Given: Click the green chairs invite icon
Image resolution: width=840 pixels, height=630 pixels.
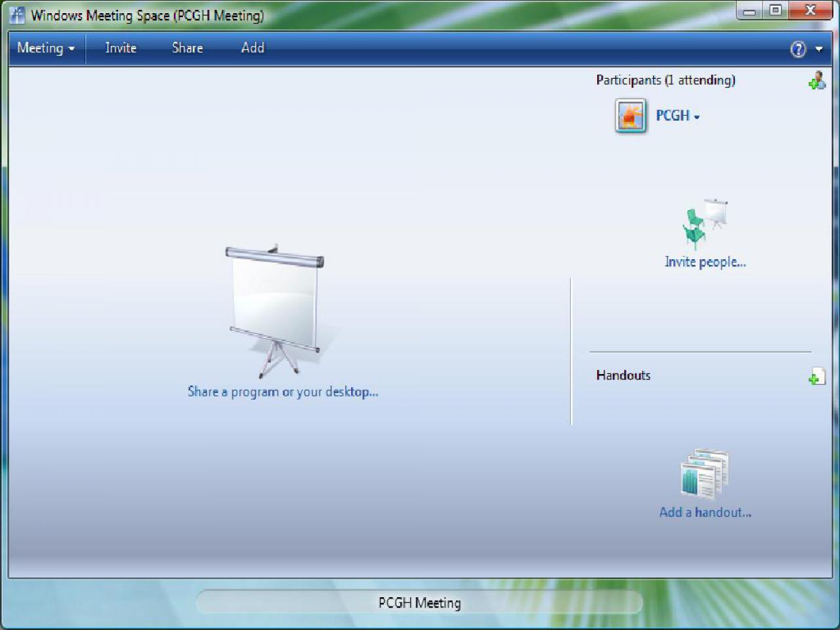Looking at the screenshot, I should tap(705, 224).
